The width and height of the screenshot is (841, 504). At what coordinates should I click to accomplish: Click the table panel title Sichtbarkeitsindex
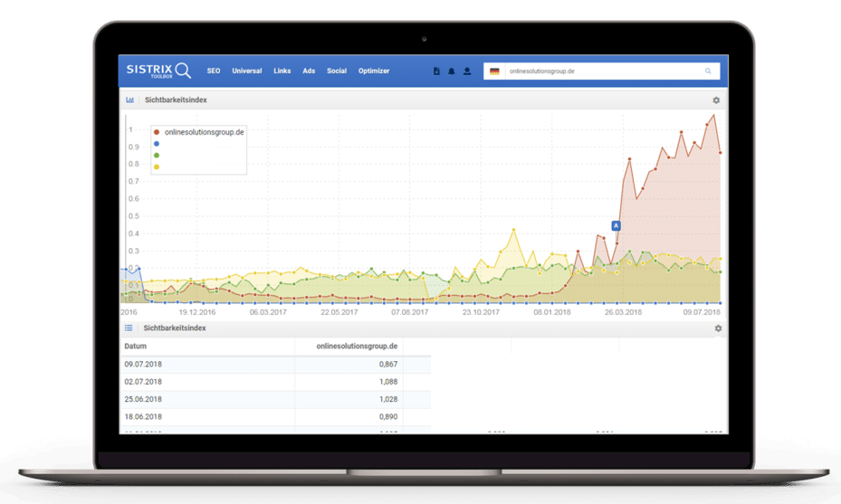click(x=175, y=328)
